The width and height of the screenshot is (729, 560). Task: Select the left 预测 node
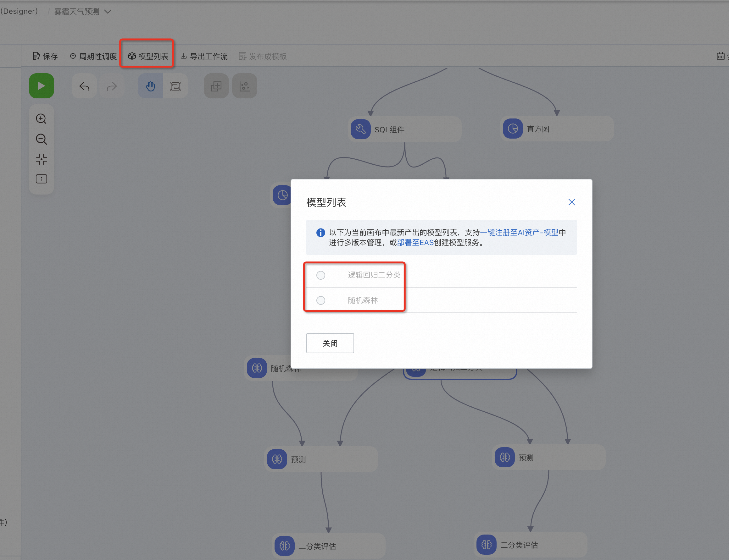[321, 459]
